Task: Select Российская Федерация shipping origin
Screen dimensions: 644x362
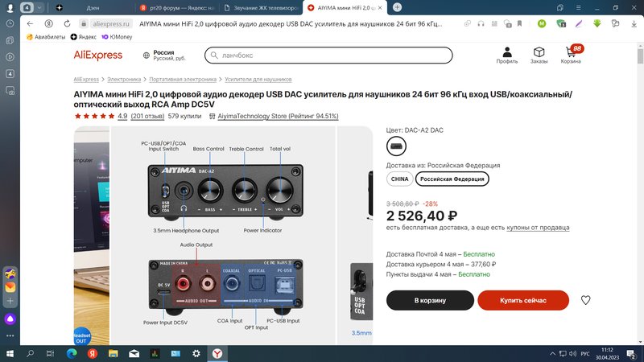Action: click(452, 179)
